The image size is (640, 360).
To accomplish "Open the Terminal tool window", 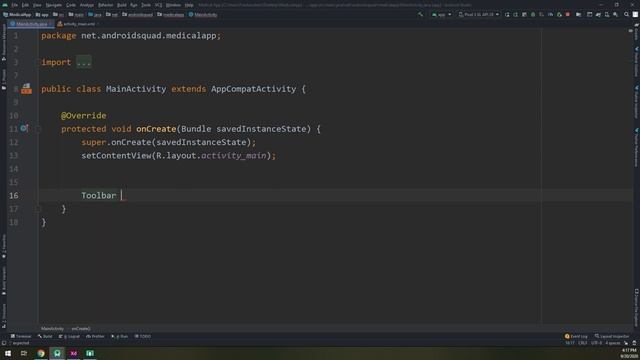I will coord(21,336).
